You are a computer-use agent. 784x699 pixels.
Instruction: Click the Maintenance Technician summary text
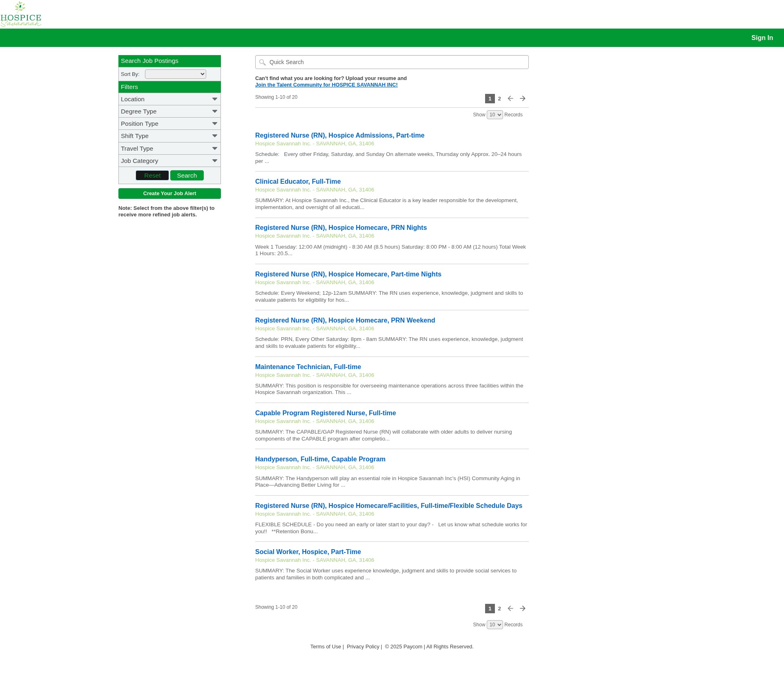click(x=389, y=389)
